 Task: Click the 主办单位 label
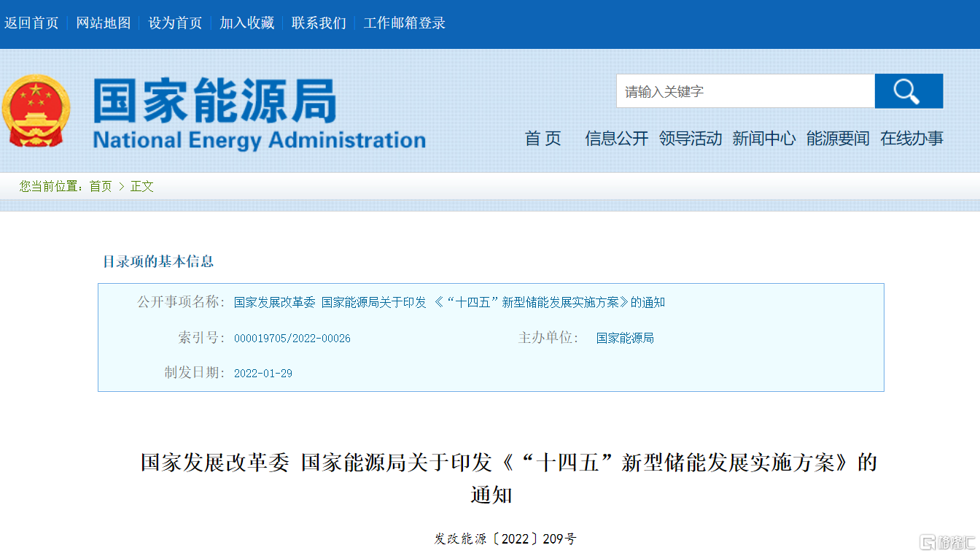(549, 338)
